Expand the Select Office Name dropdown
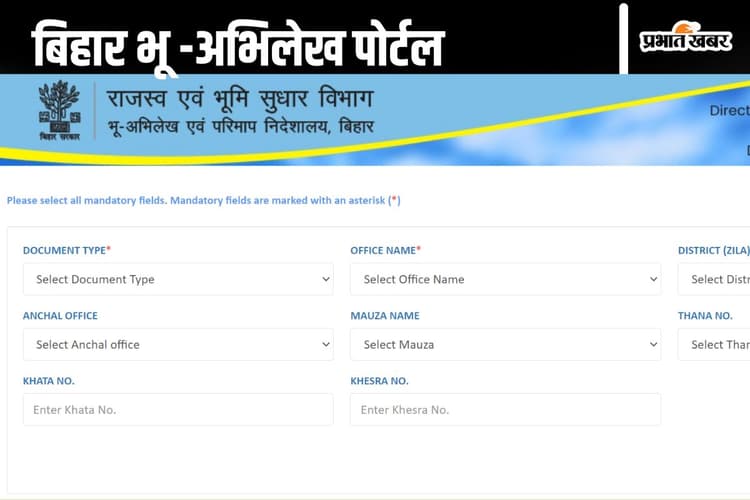This screenshot has height=500, width=750. (x=505, y=279)
